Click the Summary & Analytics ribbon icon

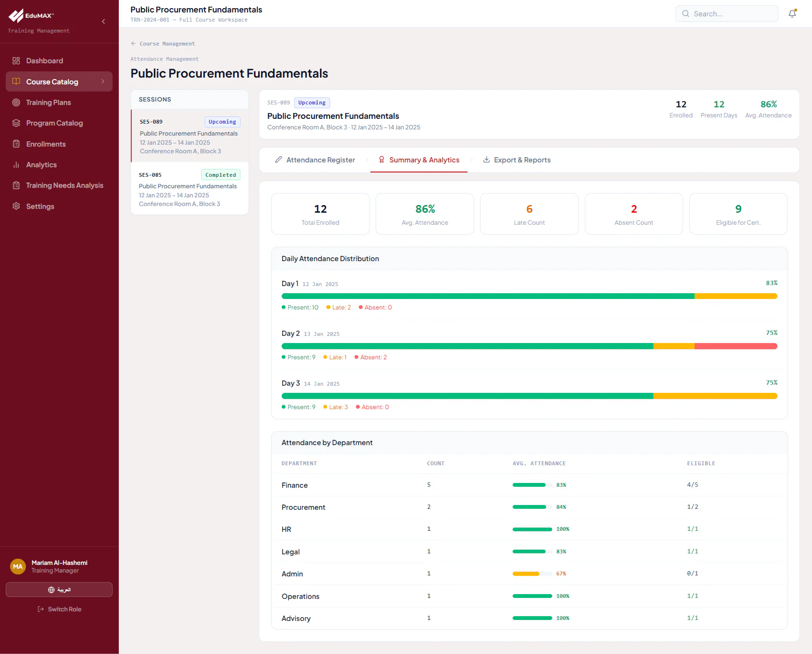382,160
